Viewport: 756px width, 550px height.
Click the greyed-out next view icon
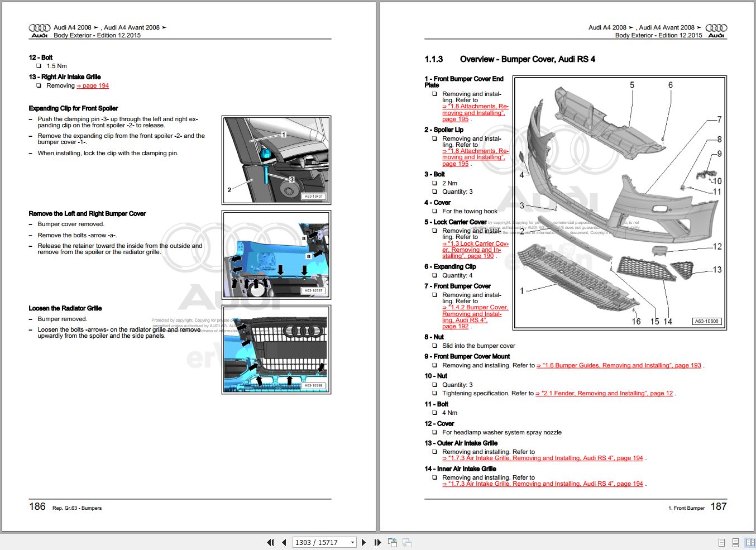(407, 542)
